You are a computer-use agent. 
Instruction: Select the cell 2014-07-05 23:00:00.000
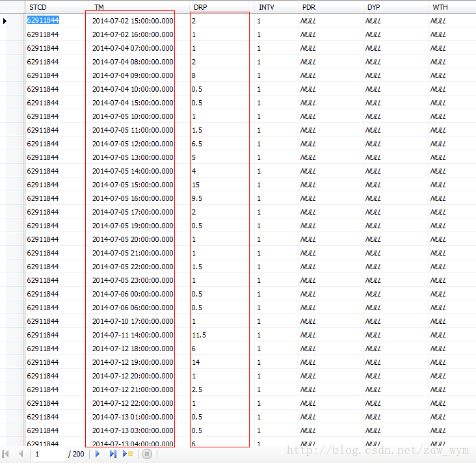[x=133, y=280]
